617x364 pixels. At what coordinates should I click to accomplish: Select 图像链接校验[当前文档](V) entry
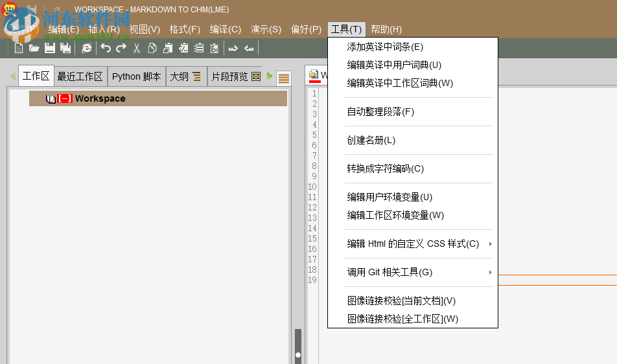413,301
